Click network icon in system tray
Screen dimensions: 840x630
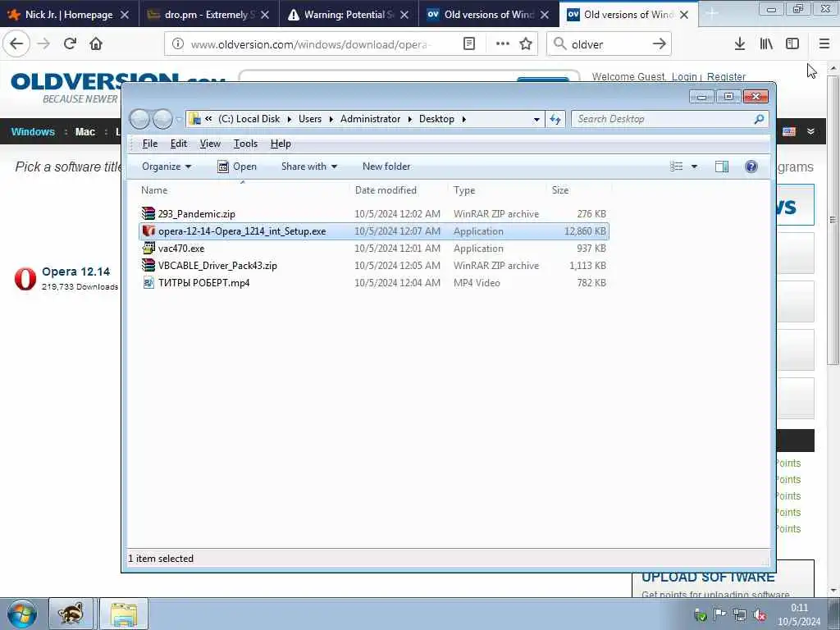point(740,614)
